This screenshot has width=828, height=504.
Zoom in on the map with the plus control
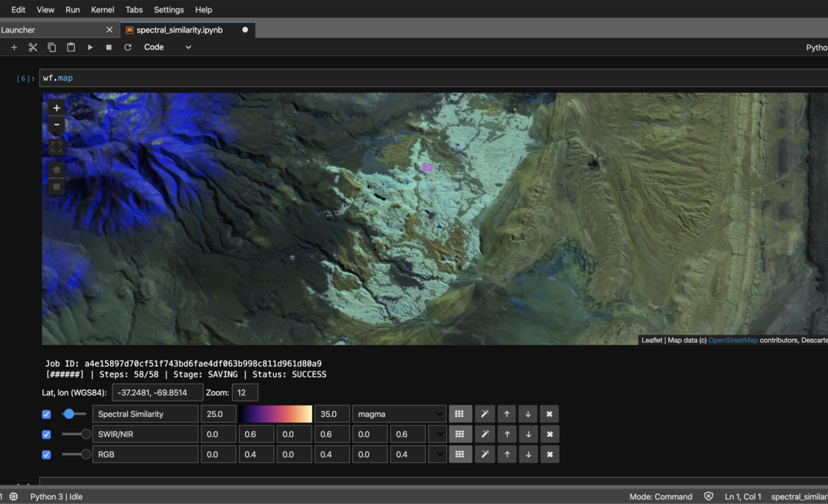[56, 107]
